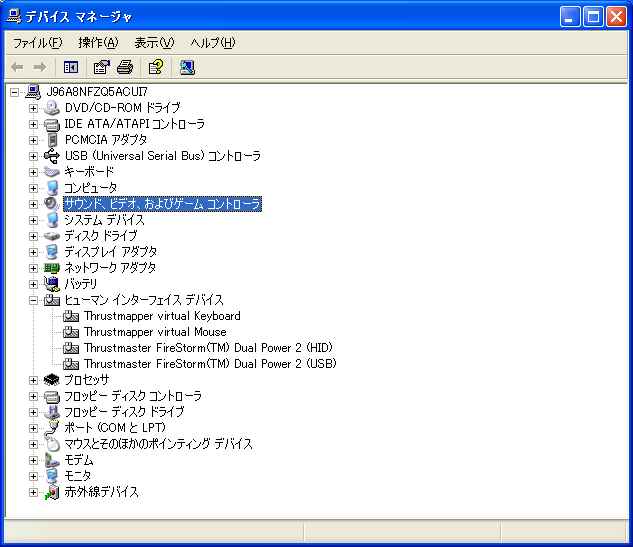Open the 操作(A) menu
This screenshot has width=633, height=547.
(x=98, y=43)
